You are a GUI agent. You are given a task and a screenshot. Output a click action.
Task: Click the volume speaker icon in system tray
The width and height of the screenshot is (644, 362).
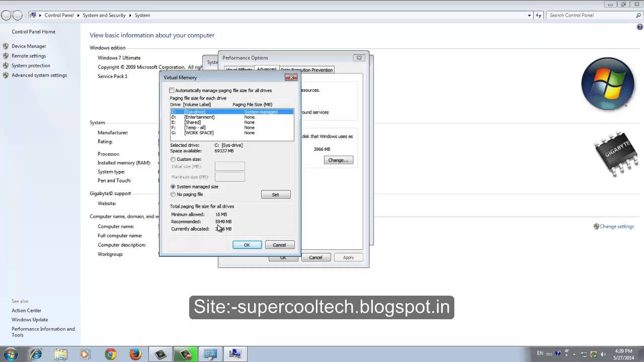coord(603,354)
